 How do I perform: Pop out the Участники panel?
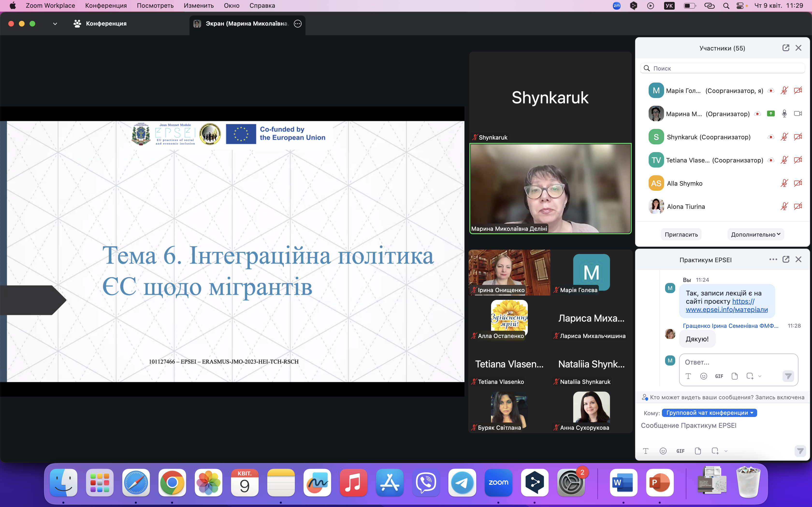coord(785,48)
